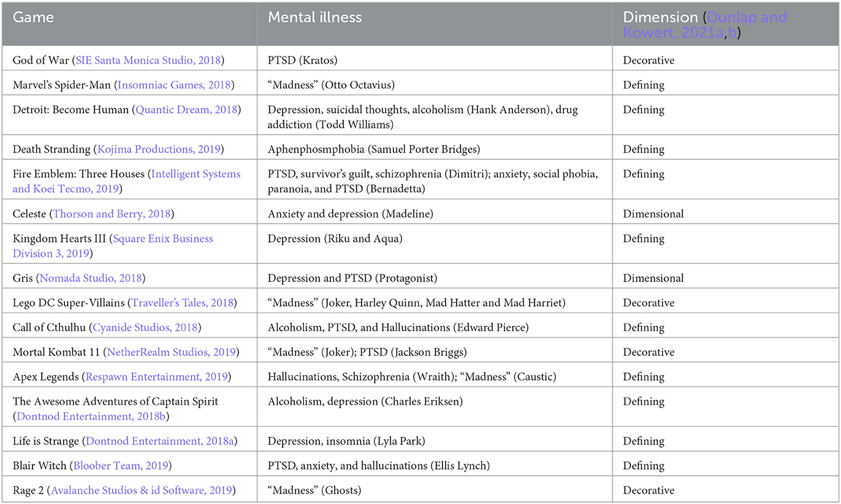This screenshot has width=841, height=504.
Task: Open the Thorson and Berry, 2018 reference
Action: tap(112, 214)
